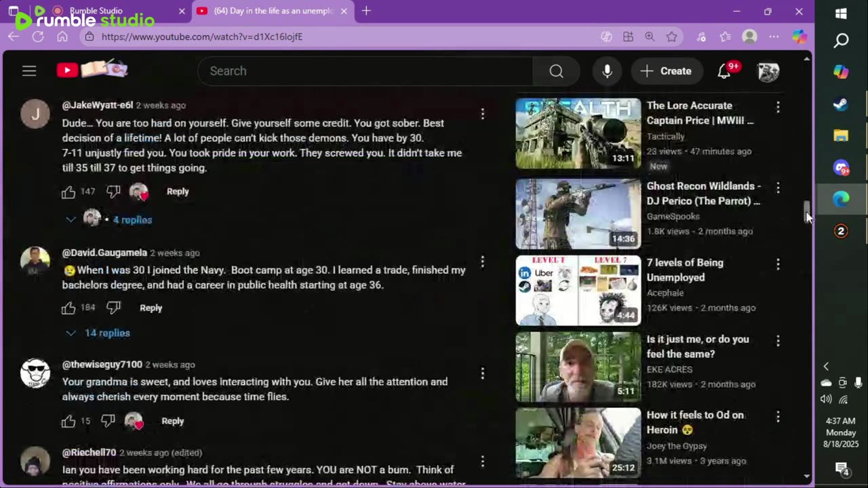The width and height of the screenshot is (868, 488).
Task: Open options for The Lore Accurate Captain Price video
Action: click(x=778, y=107)
